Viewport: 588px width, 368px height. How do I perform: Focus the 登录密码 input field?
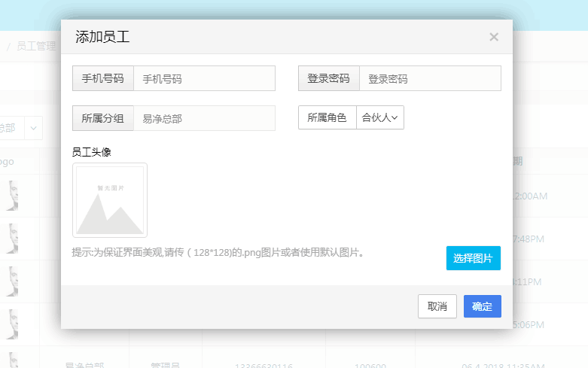tap(429, 78)
